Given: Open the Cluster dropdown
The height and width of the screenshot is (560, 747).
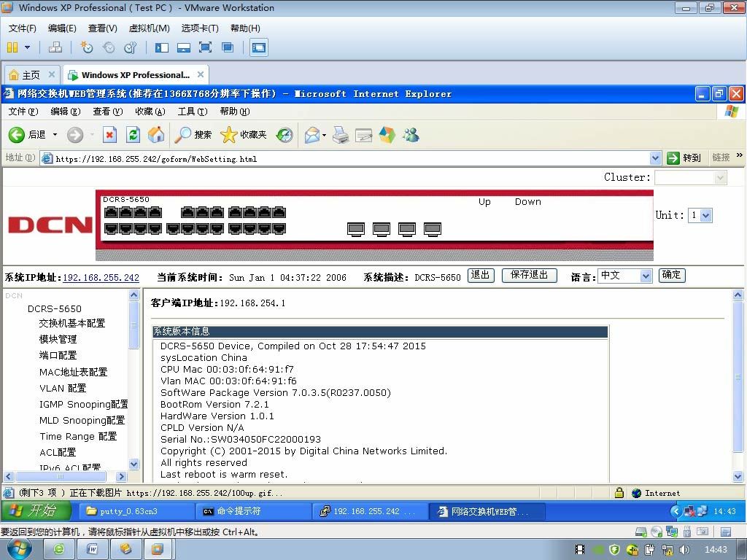Looking at the screenshot, I should [x=691, y=178].
